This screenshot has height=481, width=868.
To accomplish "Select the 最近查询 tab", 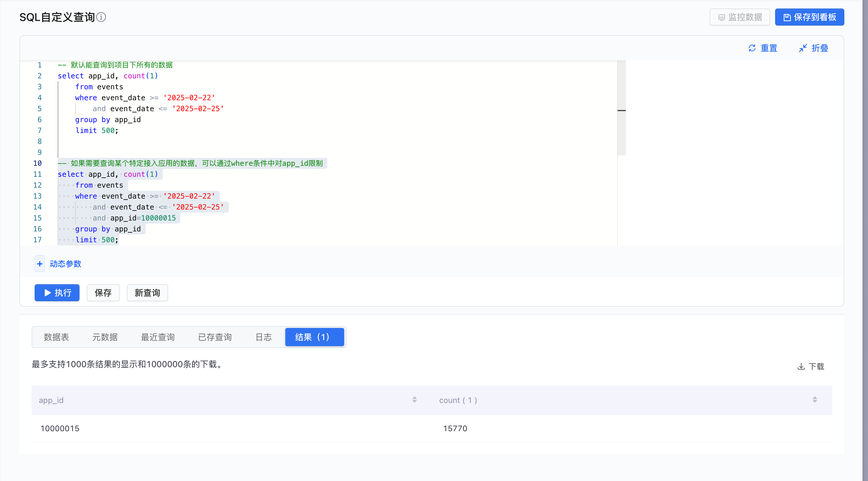I will click(158, 337).
